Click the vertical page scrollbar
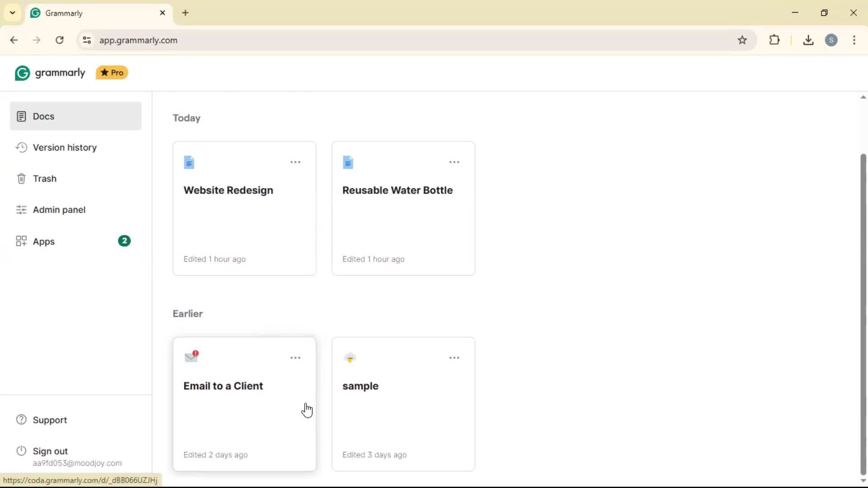The image size is (868, 488). (863, 312)
